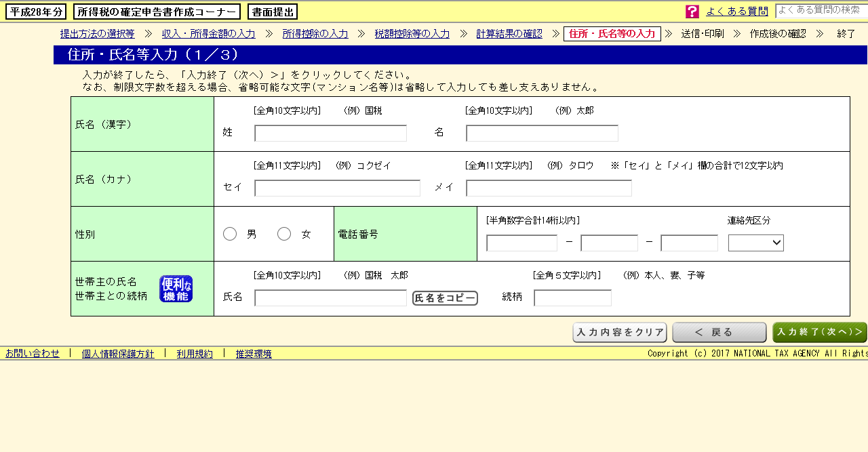Go to 収入・所得金額の入力 step
This screenshot has width=868, height=452.
pyautogui.click(x=208, y=34)
